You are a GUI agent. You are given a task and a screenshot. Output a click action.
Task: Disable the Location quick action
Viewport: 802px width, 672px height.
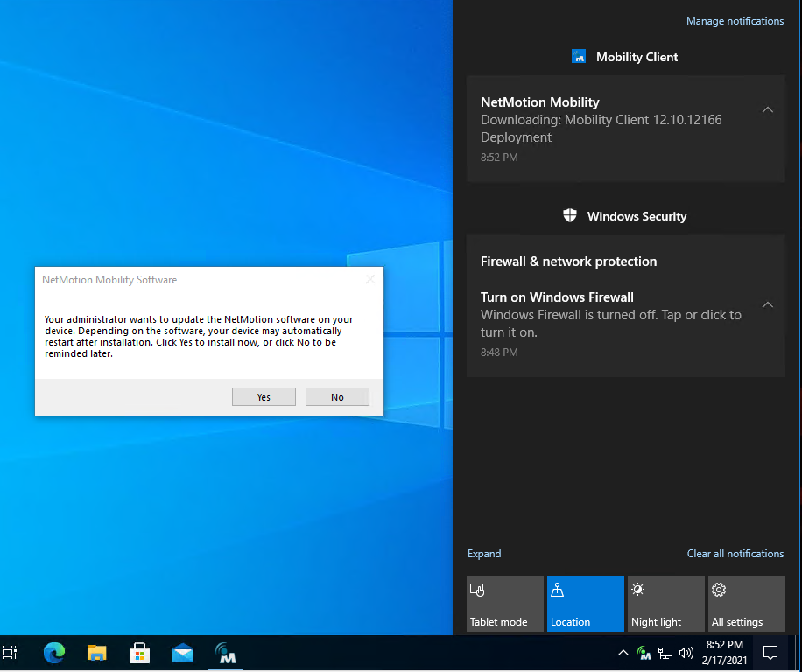click(586, 604)
